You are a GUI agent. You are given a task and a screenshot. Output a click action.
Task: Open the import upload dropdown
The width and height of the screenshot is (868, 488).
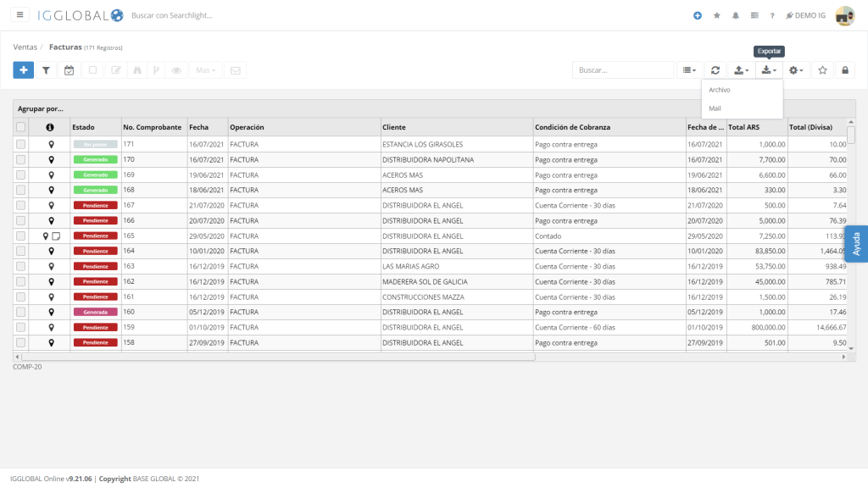coord(741,70)
